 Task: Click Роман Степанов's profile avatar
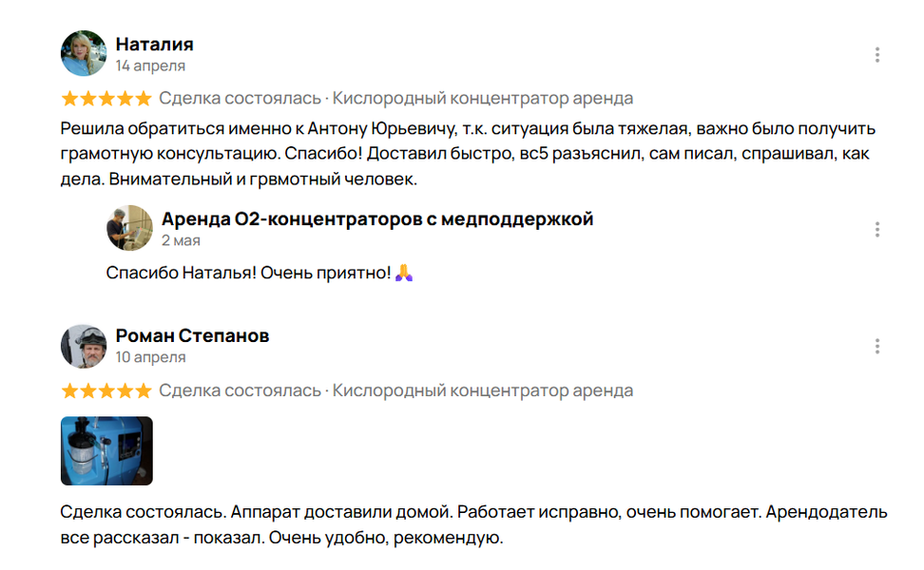point(84,346)
